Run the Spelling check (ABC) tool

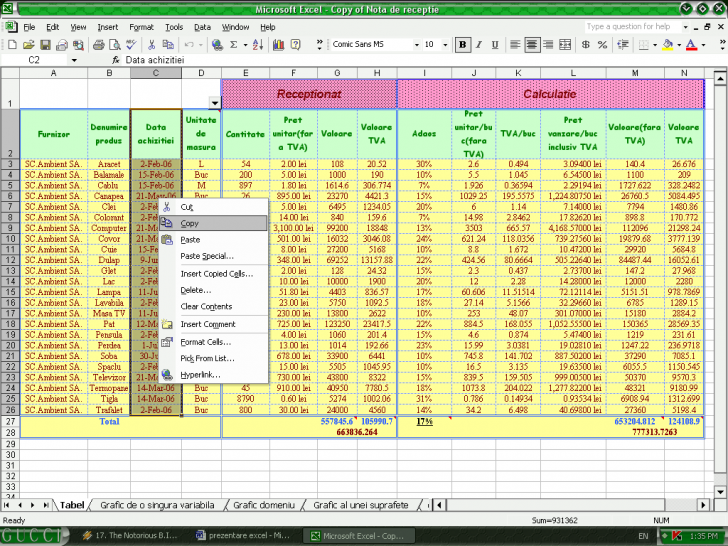coord(131,45)
